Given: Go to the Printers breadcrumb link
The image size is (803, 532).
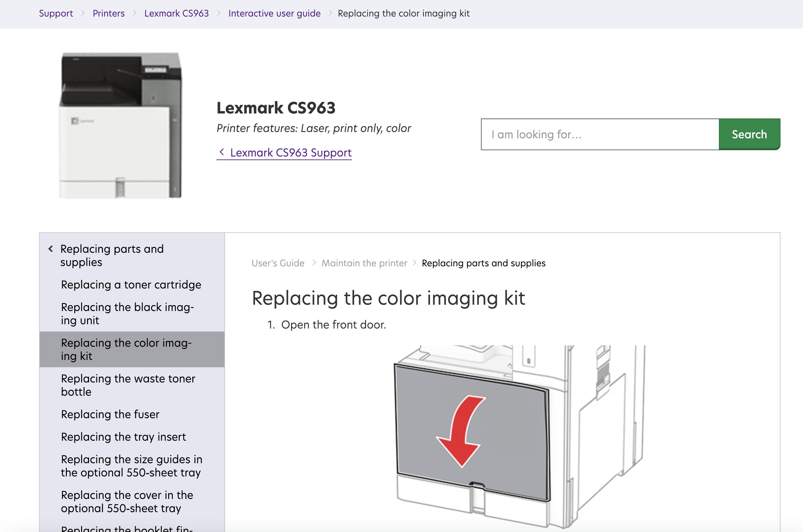Looking at the screenshot, I should 109,13.
